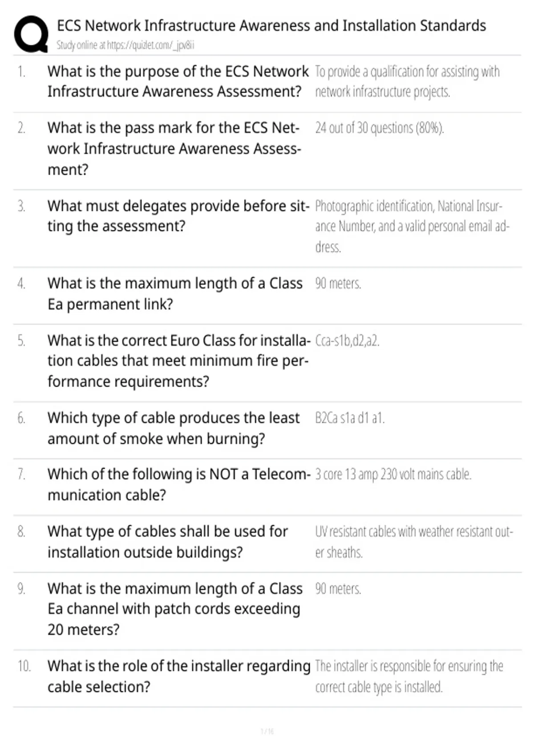Screen dimensions: 534x756
Task: Select question 1 about the assessment purpose
Action: click(178, 81)
